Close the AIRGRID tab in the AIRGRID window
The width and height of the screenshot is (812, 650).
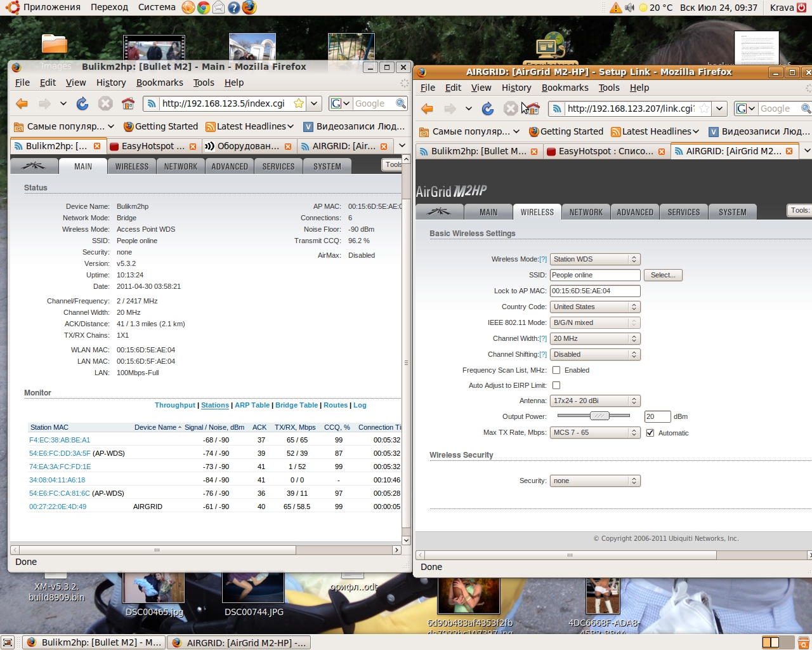coord(789,151)
